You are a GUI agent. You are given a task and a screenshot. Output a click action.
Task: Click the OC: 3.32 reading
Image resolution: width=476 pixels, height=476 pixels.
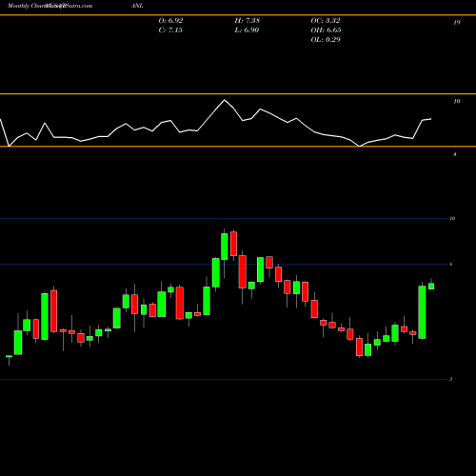(326, 21)
